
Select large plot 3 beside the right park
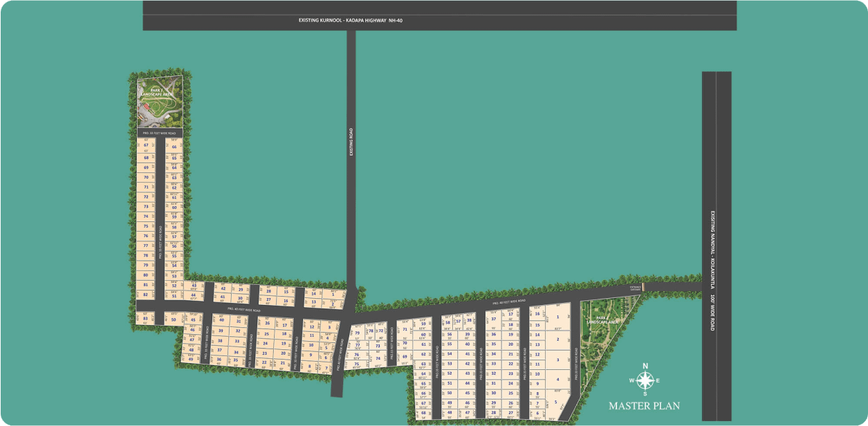pos(557,360)
